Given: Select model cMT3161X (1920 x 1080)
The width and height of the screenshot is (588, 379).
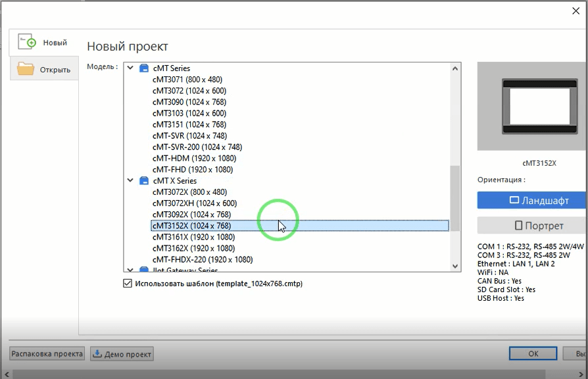Looking at the screenshot, I should tap(193, 237).
